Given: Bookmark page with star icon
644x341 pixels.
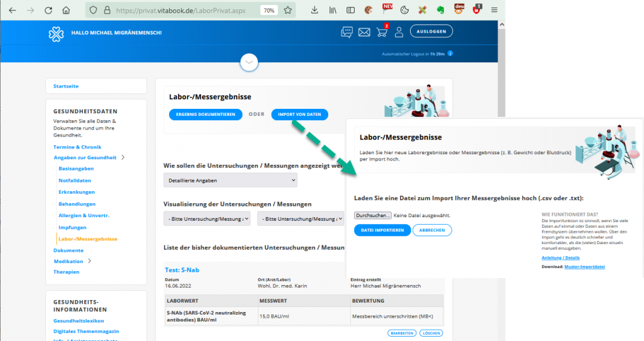Looking at the screenshot, I should click(x=288, y=10).
